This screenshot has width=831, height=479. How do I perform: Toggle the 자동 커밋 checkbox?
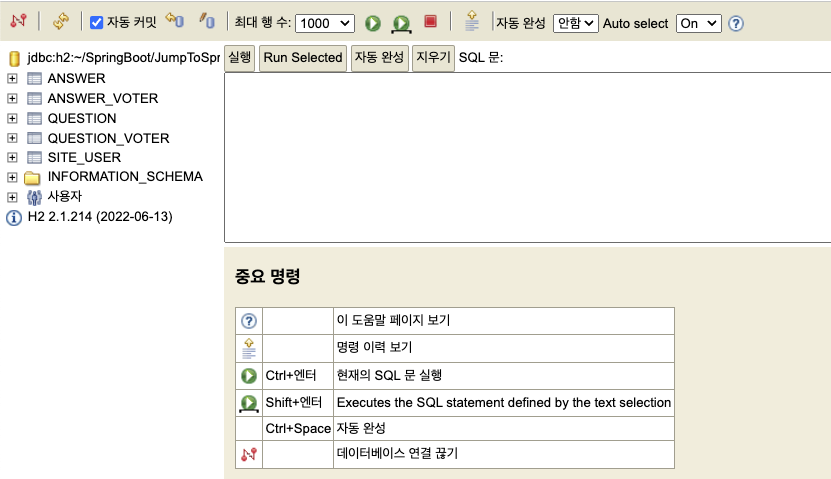point(96,23)
